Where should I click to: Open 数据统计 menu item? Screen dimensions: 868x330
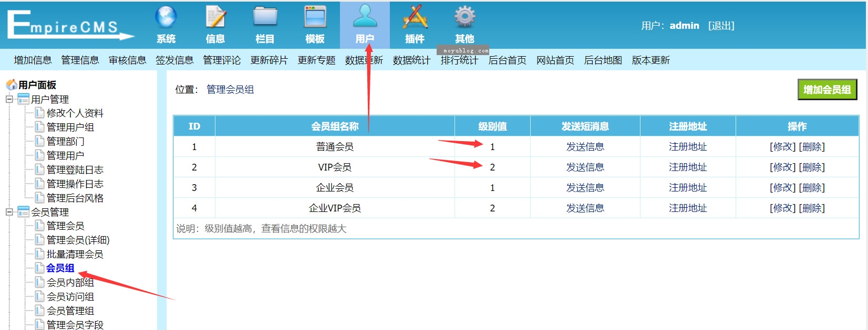tap(411, 60)
